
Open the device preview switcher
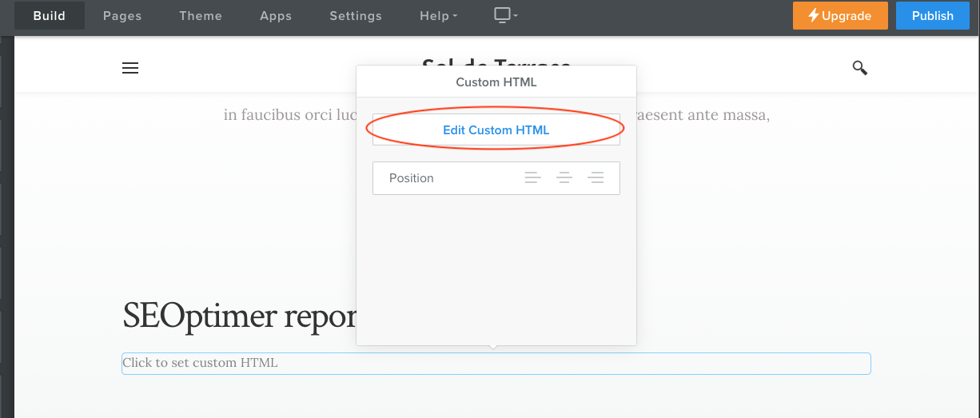tap(506, 15)
